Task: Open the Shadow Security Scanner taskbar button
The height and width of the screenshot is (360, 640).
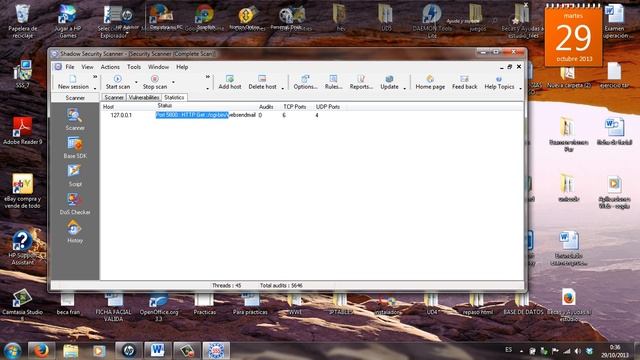Action: pyautogui.click(x=216, y=351)
